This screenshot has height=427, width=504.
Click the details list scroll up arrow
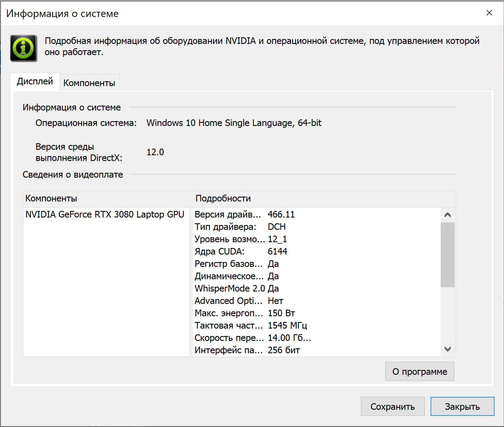(448, 215)
